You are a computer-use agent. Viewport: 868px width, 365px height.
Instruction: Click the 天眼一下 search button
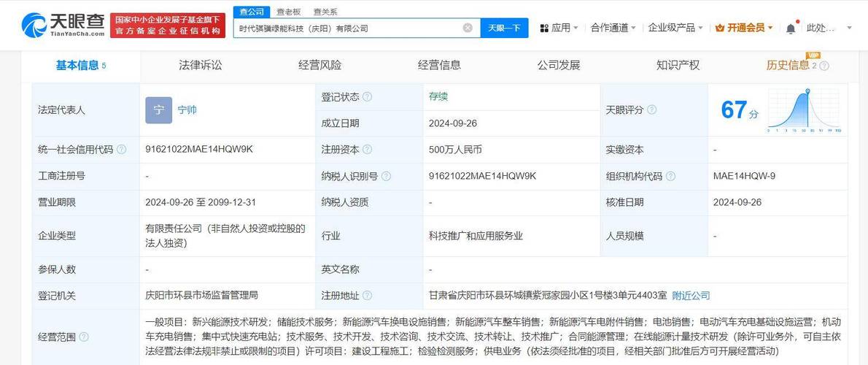504,28
